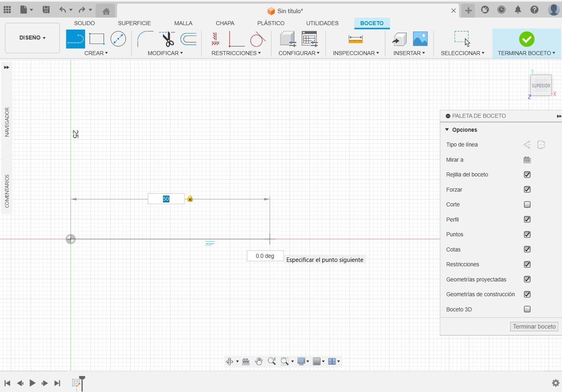Play the timeline animation
Image resolution: width=562 pixels, height=392 pixels.
pos(32,383)
